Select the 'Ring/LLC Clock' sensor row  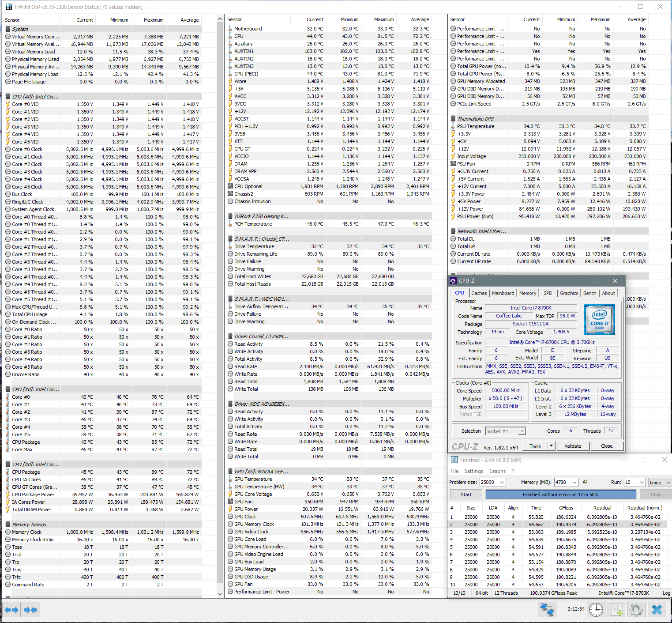click(103, 202)
